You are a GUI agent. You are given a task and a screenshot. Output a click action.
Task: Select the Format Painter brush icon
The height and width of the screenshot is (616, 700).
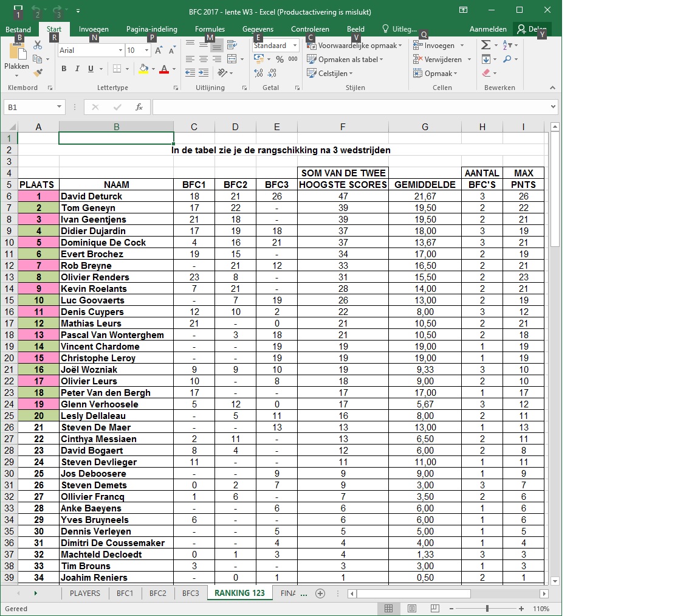point(38,73)
